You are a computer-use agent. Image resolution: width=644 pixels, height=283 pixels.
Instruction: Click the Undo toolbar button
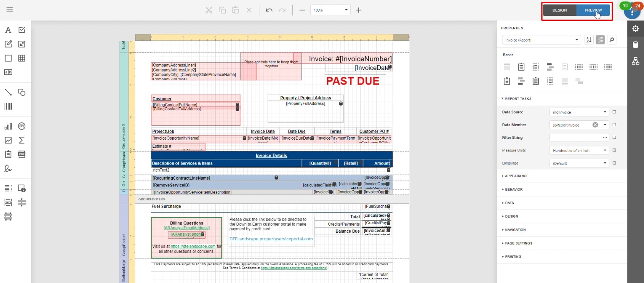point(269,10)
